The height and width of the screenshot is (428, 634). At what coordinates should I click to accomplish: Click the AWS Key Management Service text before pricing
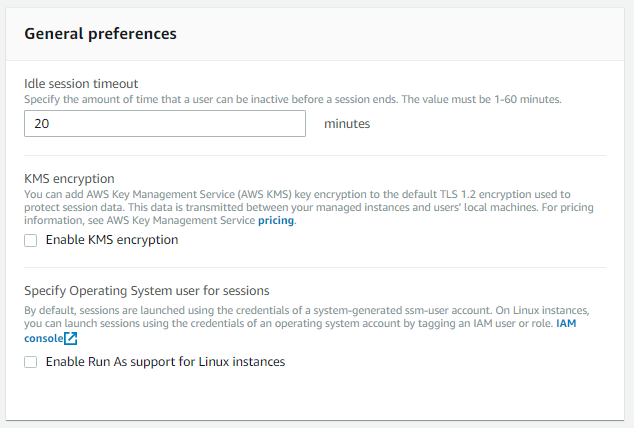[181, 220]
